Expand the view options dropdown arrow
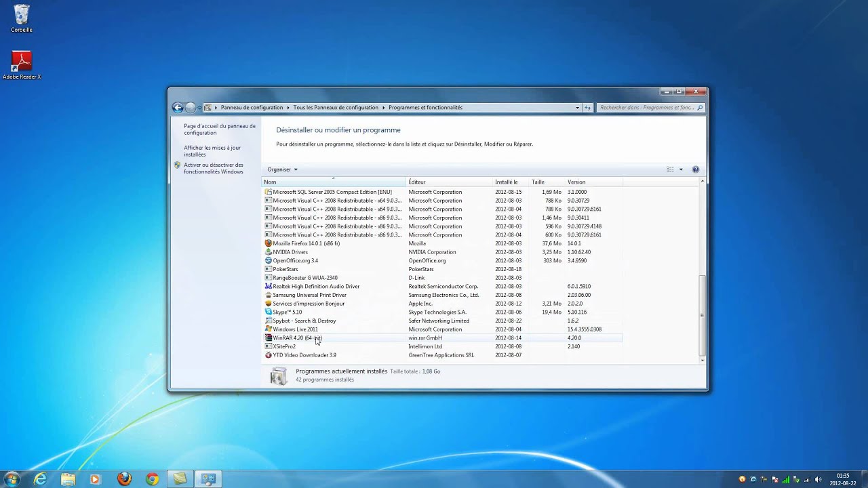Viewport: 868px width, 488px height. click(x=681, y=169)
